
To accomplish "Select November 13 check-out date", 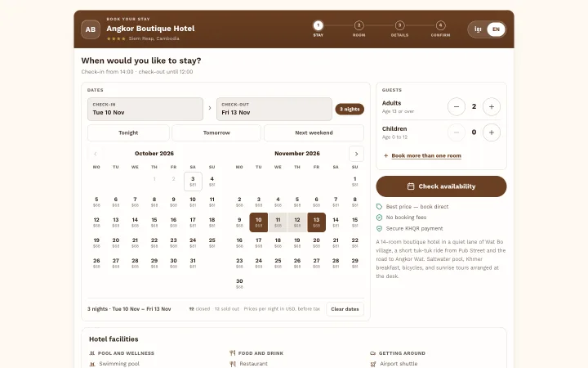I will point(317,222).
